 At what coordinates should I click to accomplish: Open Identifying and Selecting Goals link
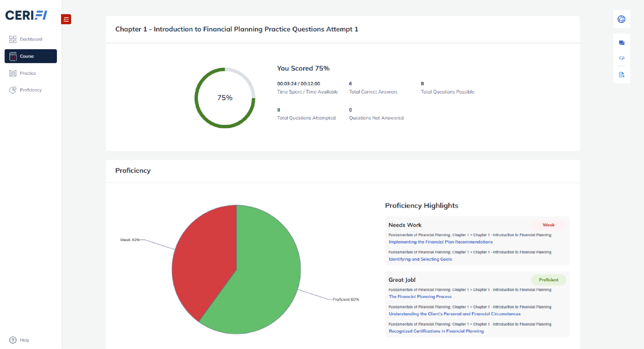point(420,259)
